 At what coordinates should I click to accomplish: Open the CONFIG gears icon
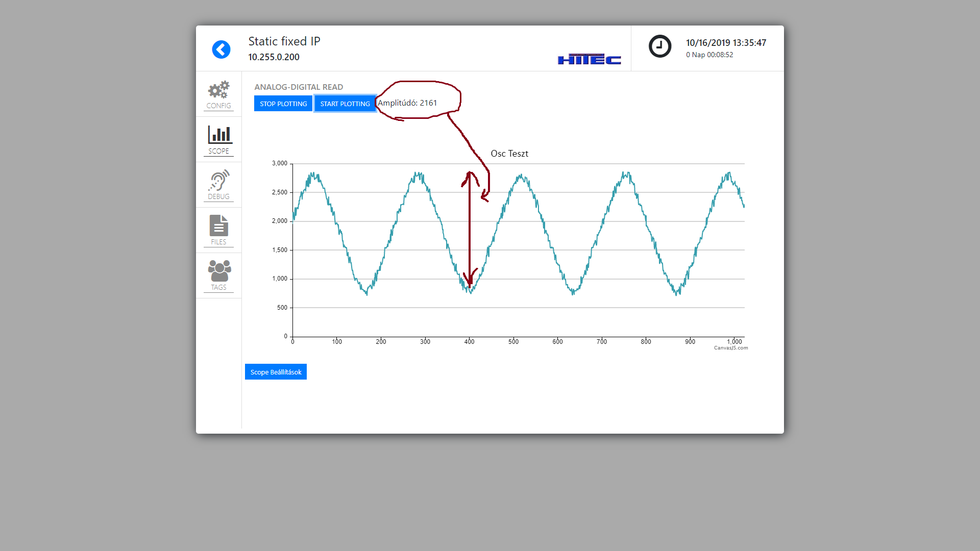point(218,89)
